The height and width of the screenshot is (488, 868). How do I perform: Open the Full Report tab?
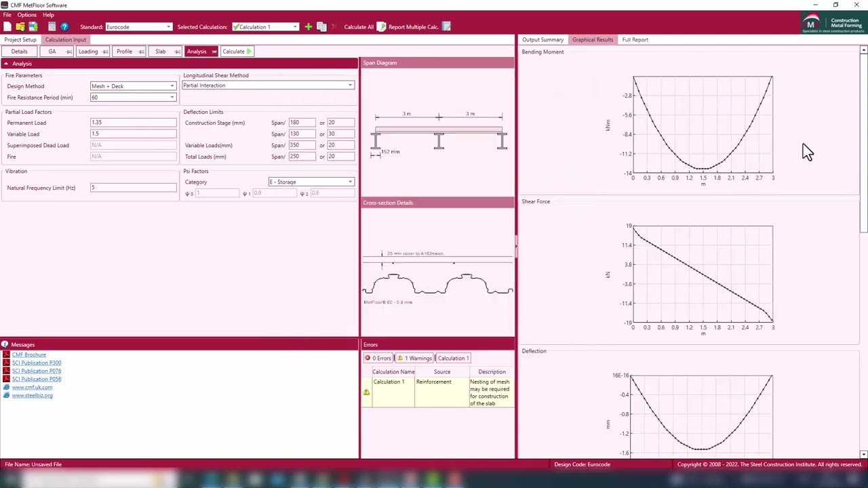coord(635,39)
